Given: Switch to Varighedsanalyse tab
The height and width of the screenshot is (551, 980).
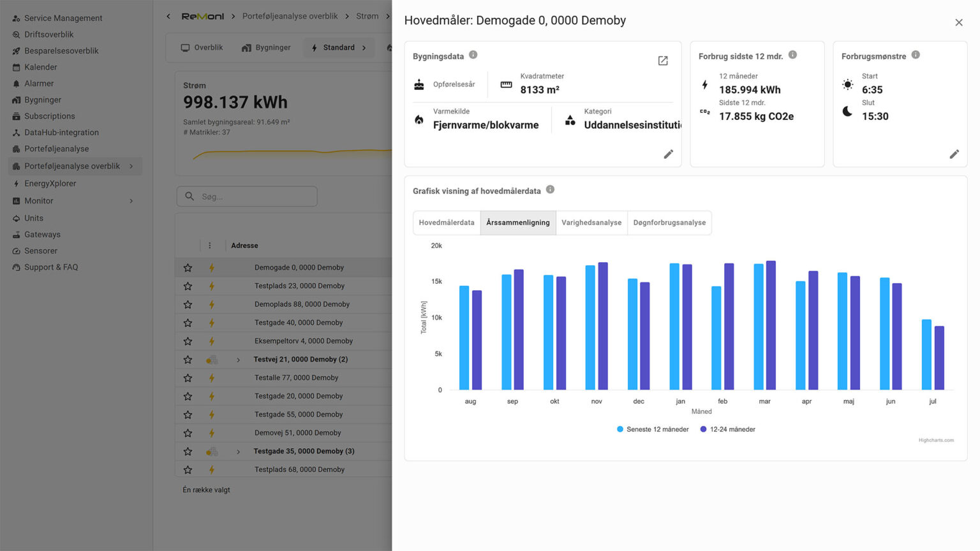Looking at the screenshot, I should [x=591, y=223].
